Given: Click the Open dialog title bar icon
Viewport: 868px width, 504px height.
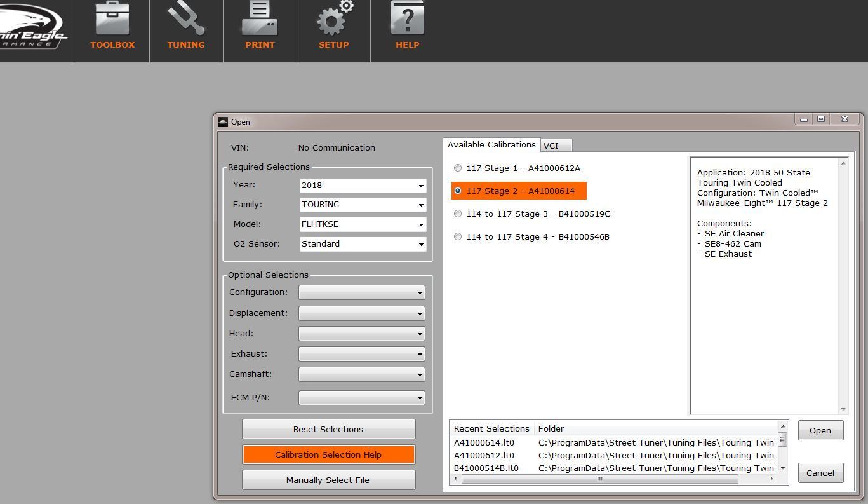Looking at the screenshot, I should pyautogui.click(x=222, y=122).
